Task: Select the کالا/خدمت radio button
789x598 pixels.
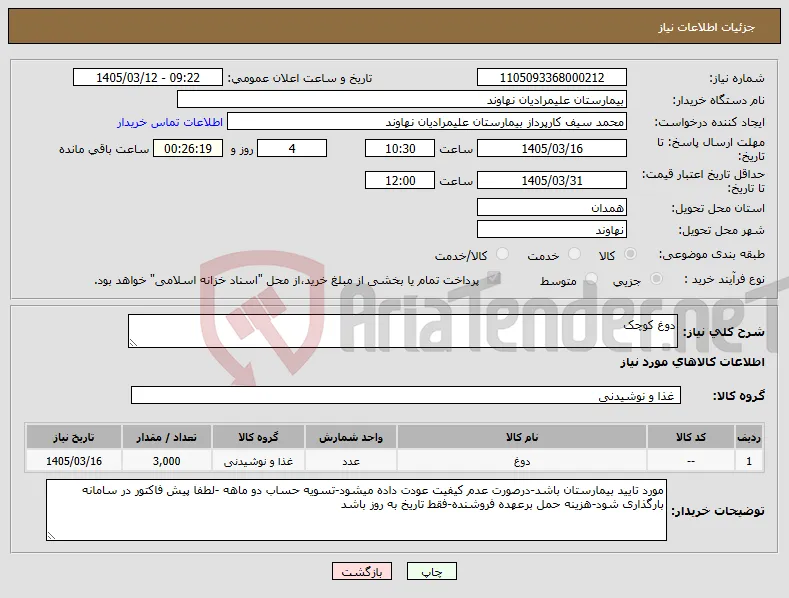Action: 502,254
